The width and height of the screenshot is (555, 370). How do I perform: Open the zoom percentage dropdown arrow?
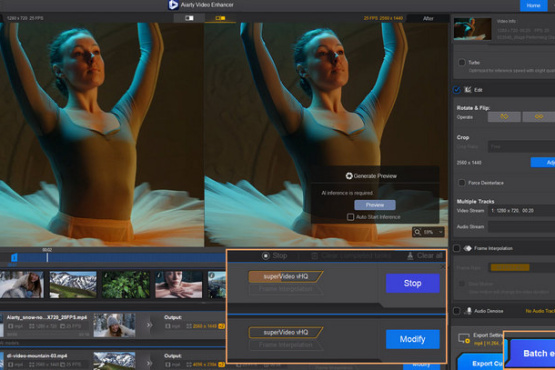[x=441, y=232]
